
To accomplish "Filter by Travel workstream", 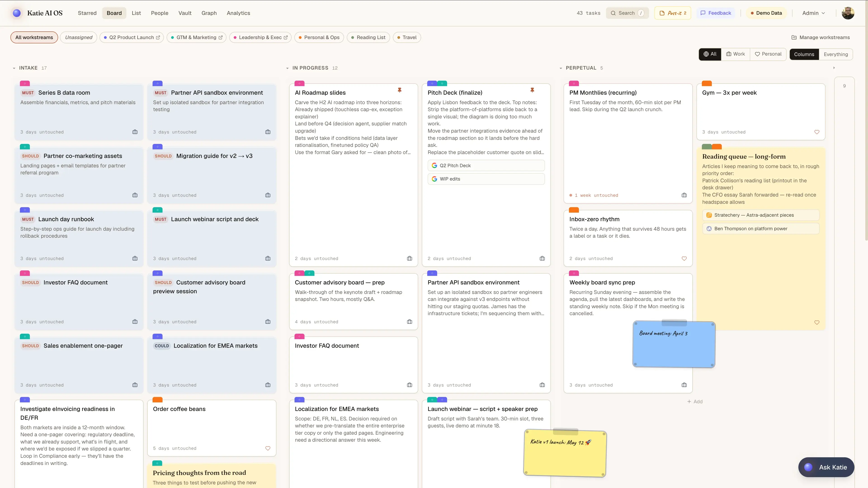I will click(x=407, y=37).
